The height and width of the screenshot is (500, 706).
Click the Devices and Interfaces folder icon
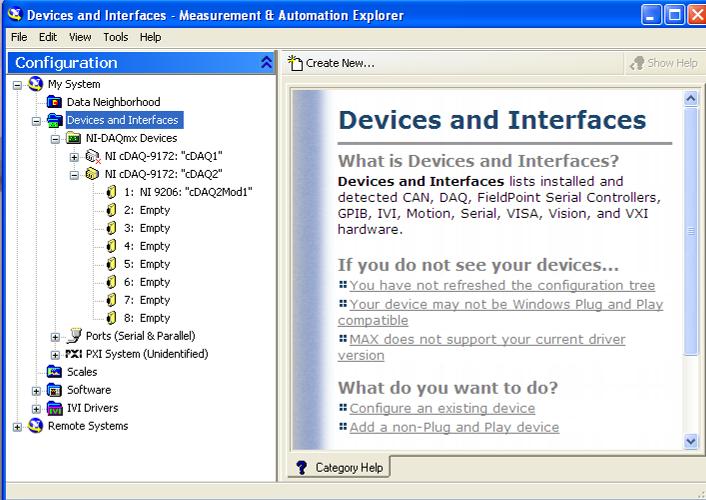click(54, 120)
